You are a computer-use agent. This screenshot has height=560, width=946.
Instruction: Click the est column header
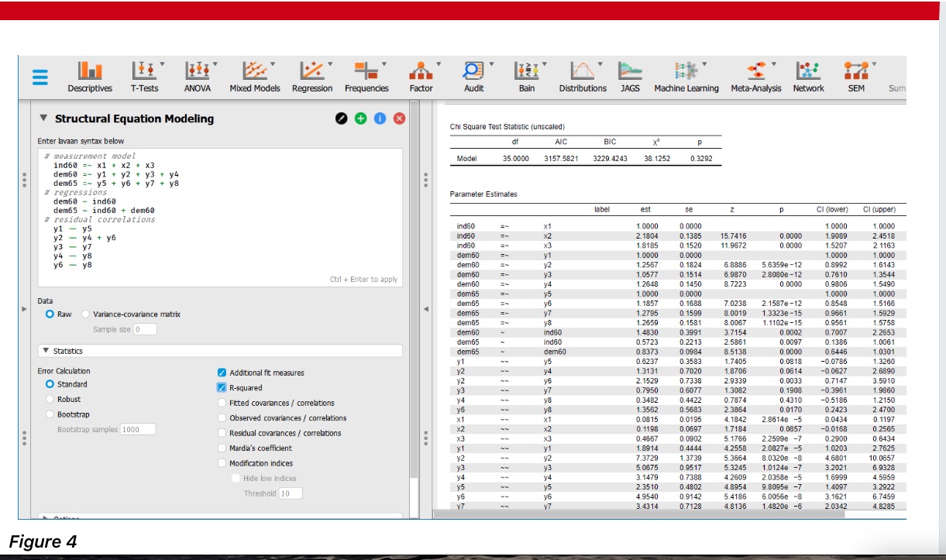[x=646, y=209]
